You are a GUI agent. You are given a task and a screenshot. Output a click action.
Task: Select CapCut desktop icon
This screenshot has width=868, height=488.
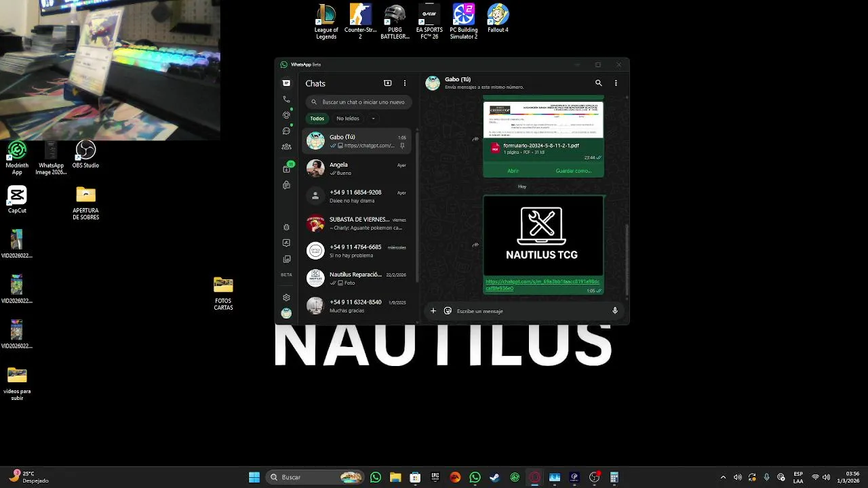(17, 200)
